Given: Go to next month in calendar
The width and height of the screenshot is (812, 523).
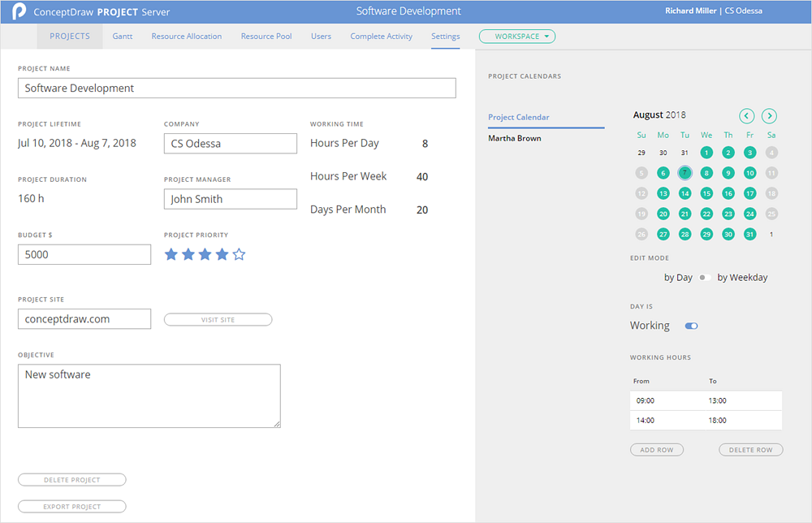Looking at the screenshot, I should point(769,116).
